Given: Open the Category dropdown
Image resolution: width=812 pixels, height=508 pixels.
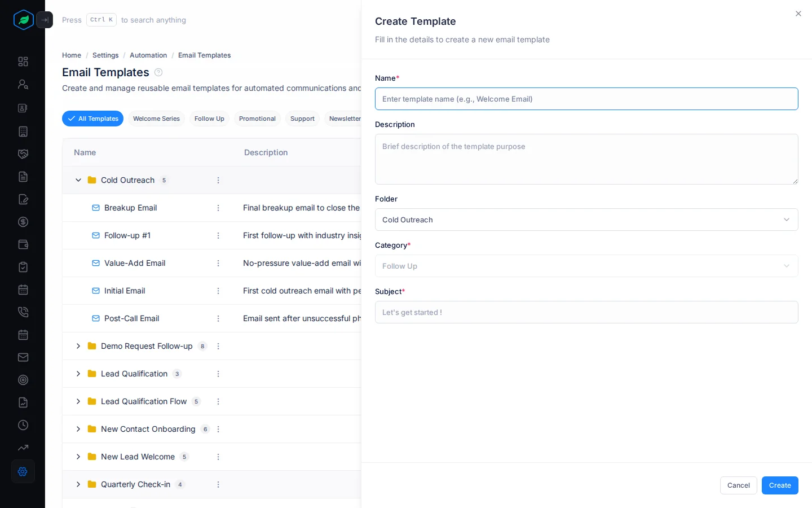Looking at the screenshot, I should click(586, 266).
